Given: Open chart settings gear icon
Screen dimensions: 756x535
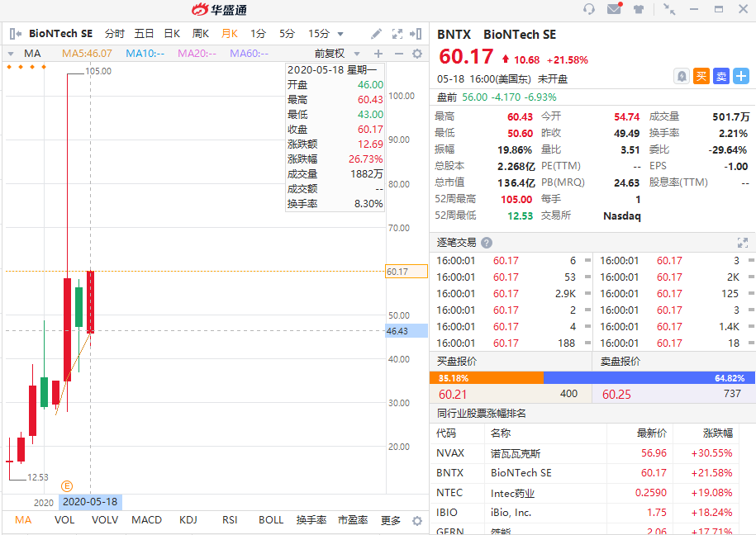Looking at the screenshot, I should [417, 54].
